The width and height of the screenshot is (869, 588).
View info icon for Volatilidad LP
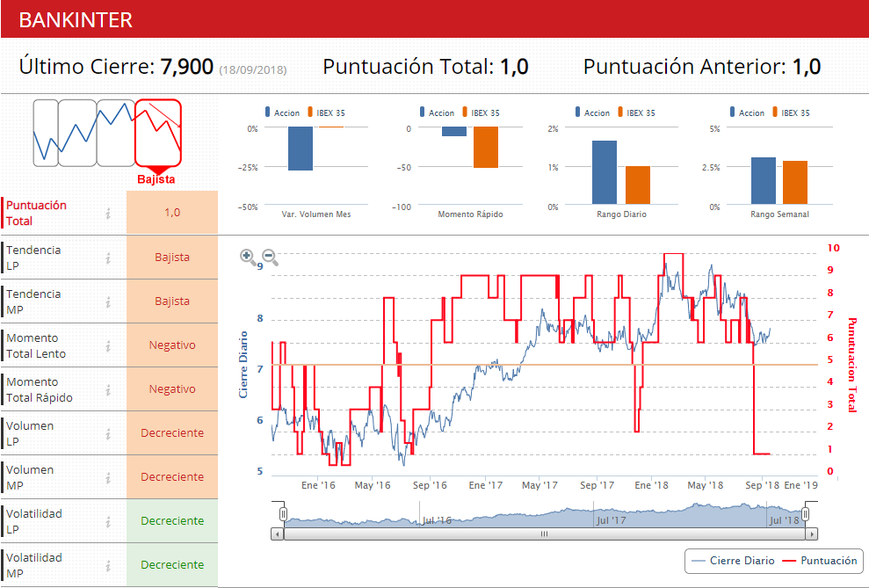pyautogui.click(x=109, y=521)
